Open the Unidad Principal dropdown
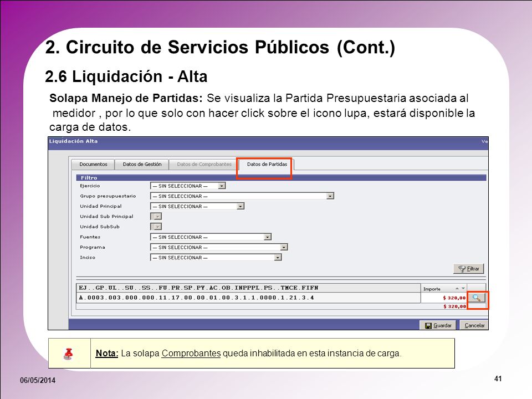532x399 pixels. (197, 206)
